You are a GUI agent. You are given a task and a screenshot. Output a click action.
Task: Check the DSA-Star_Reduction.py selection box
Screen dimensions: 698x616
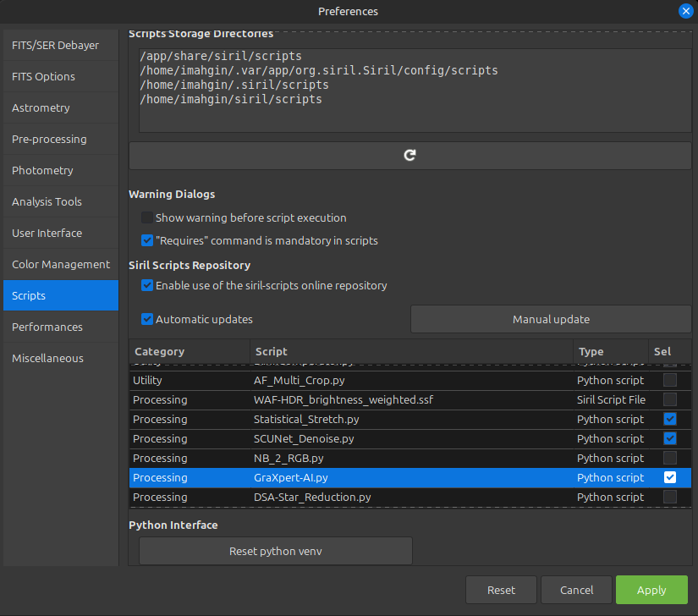(670, 497)
